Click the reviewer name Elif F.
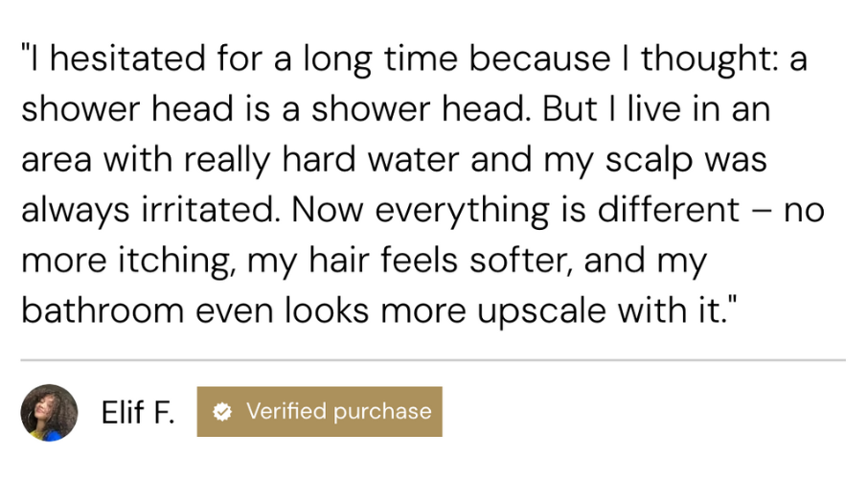The height and width of the screenshot is (482, 868). (138, 412)
